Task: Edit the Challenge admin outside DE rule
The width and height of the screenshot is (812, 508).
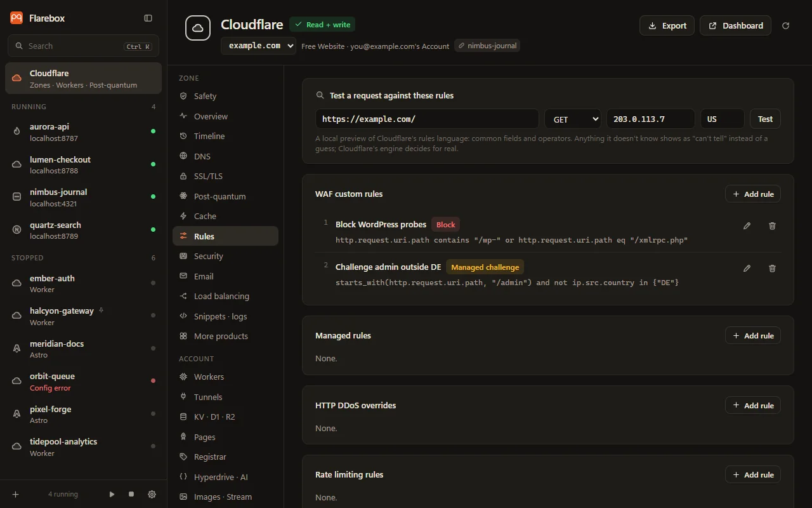Action: point(747,268)
